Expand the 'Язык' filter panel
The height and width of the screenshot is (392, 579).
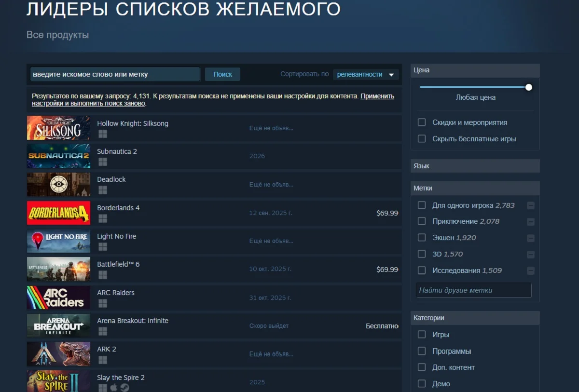(475, 166)
